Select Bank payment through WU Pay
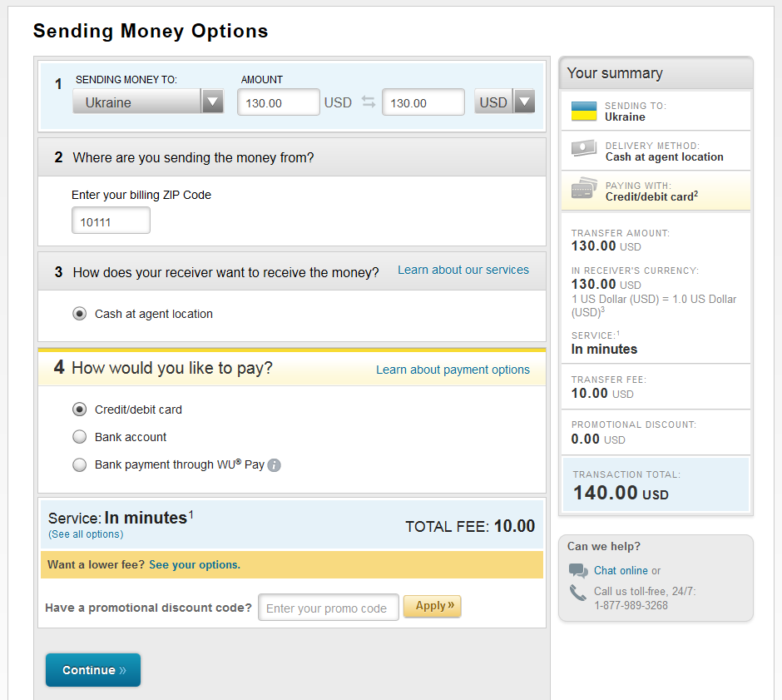The height and width of the screenshot is (700, 782). (x=79, y=465)
